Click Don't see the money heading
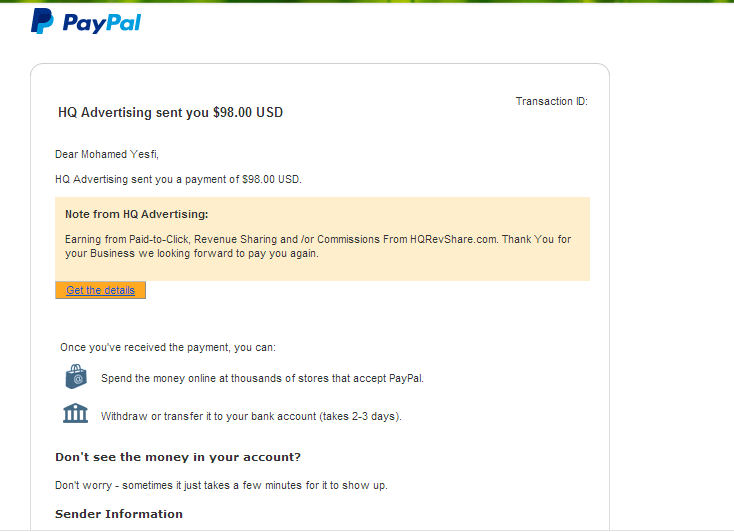This screenshot has width=734, height=532. click(178, 457)
